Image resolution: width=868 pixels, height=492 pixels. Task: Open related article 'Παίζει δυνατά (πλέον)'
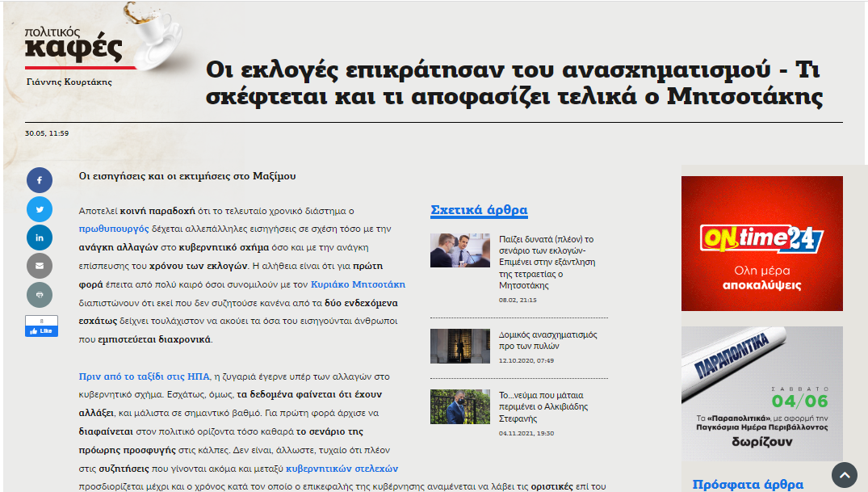click(547, 262)
